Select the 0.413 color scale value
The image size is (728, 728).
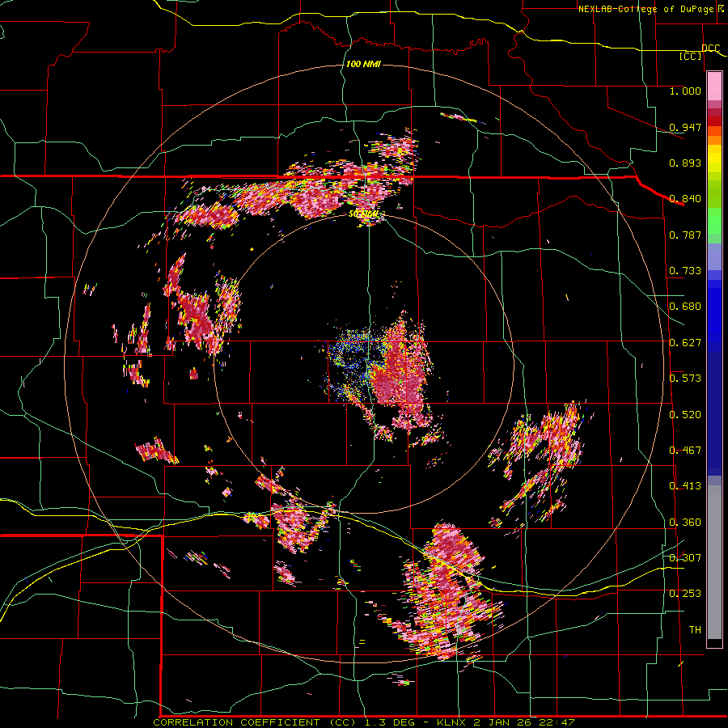pos(685,486)
